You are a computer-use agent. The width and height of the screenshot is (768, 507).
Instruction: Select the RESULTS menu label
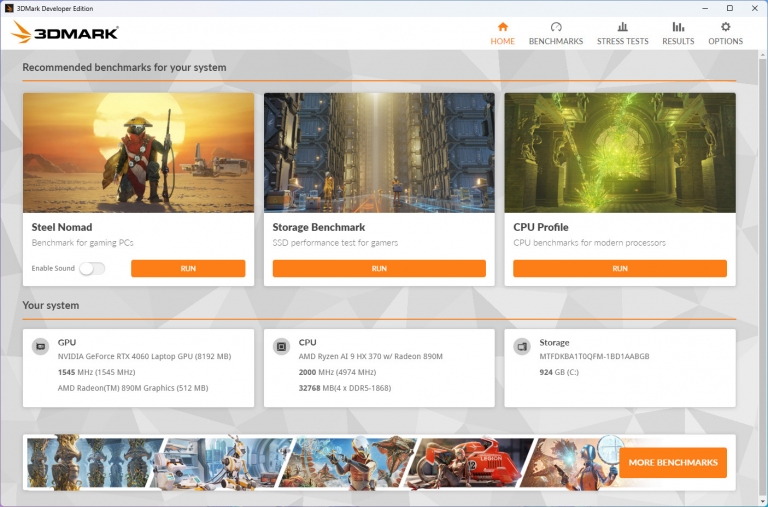click(x=678, y=41)
